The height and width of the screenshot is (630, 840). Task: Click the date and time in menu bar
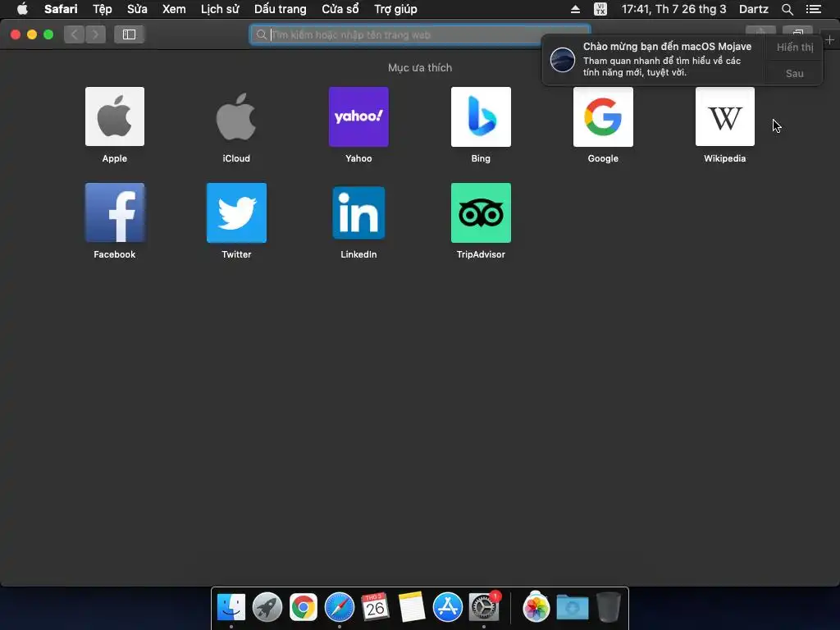[673, 9]
